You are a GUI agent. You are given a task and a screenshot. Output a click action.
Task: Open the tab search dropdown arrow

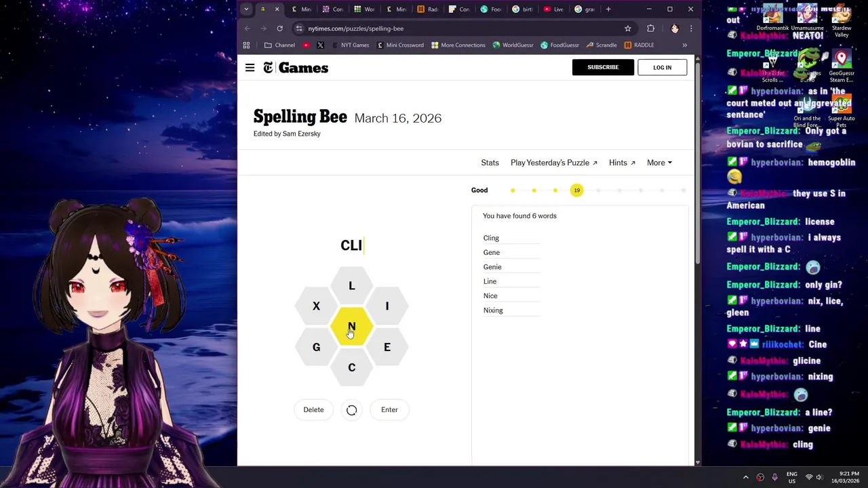click(246, 9)
